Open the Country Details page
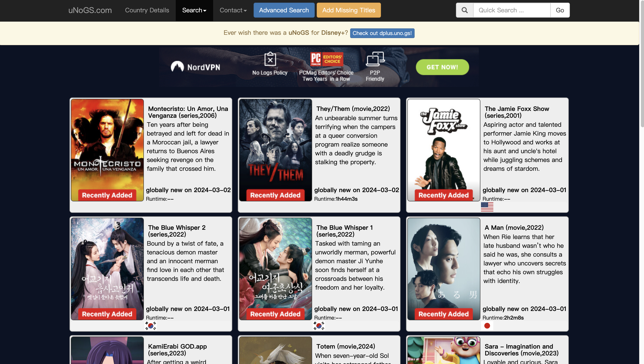Viewport: 644px width, 364px height. pyautogui.click(x=147, y=10)
